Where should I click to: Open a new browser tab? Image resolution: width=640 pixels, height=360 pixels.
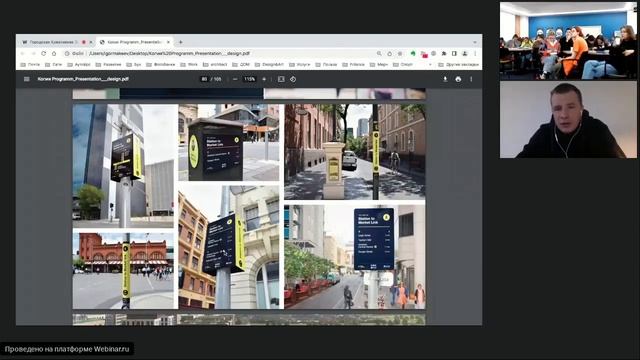click(180, 42)
